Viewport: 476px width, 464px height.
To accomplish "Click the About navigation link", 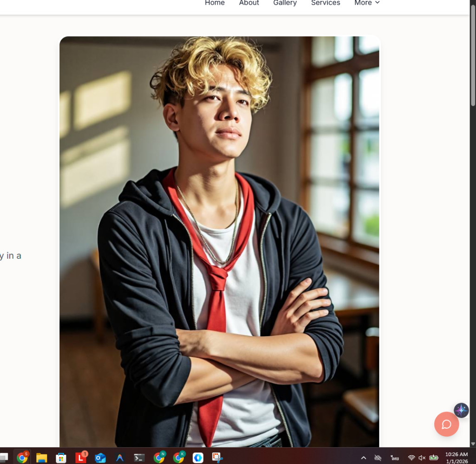I will pos(249,3).
